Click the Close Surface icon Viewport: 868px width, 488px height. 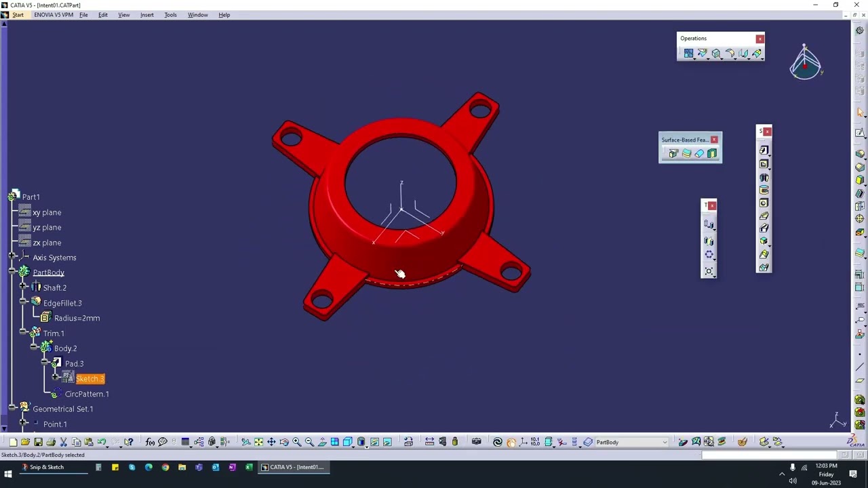[699, 153]
